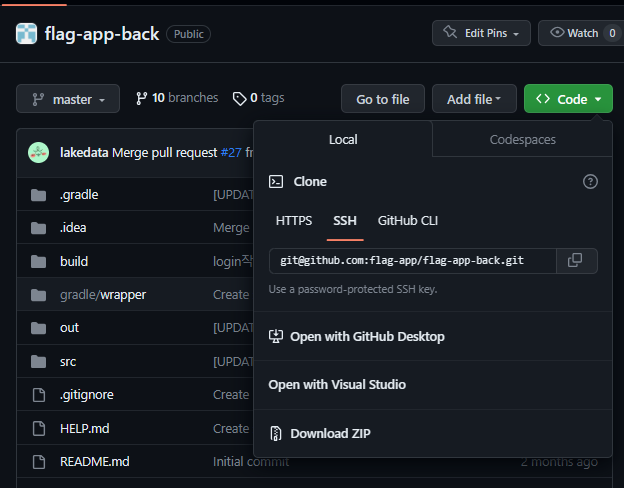Select the SSH clone tab
Viewport: 624px width, 488px height.
(345, 221)
